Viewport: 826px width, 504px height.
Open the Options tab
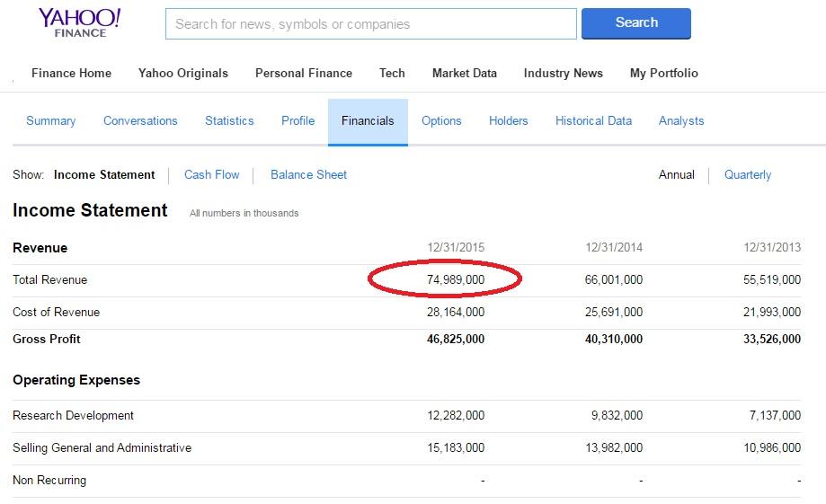441,121
